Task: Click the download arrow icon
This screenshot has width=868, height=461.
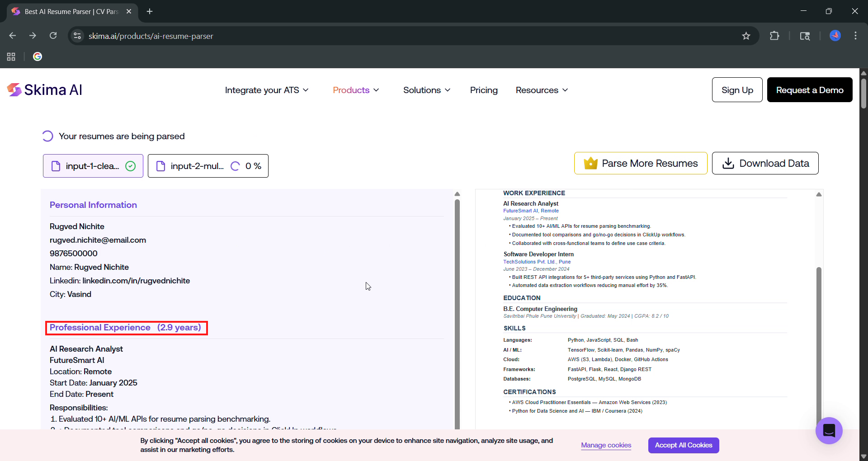Action: click(x=728, y=163)
